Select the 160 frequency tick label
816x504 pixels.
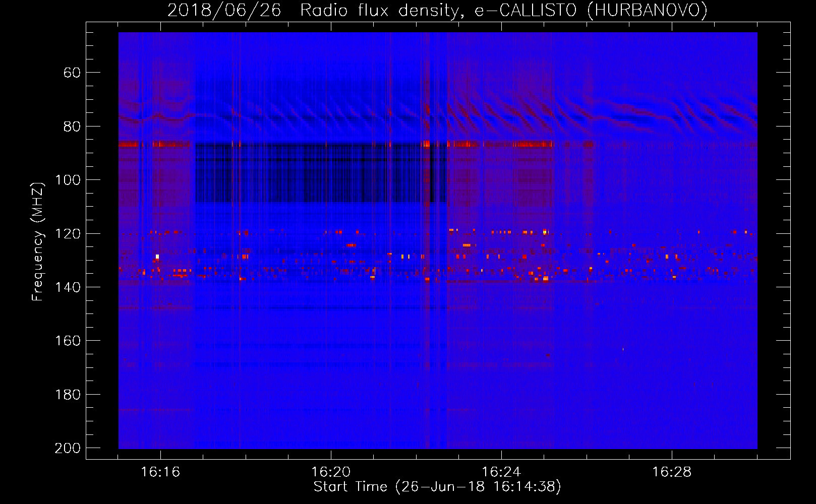68,341
